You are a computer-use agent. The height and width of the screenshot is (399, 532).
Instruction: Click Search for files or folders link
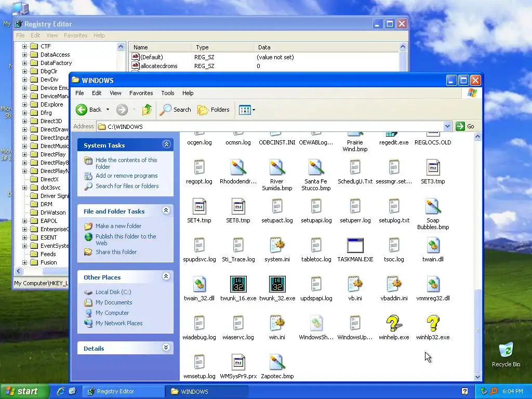click(x=127, y=186)
